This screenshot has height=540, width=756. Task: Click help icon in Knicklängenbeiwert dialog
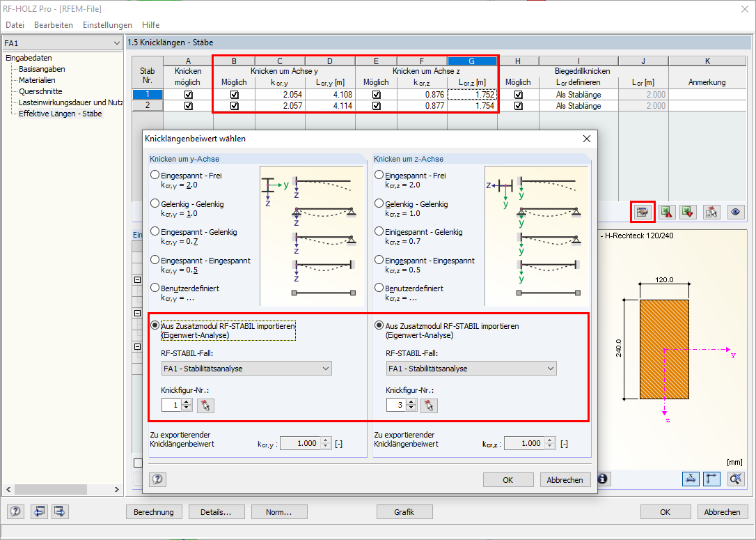[x=157, y=479]
